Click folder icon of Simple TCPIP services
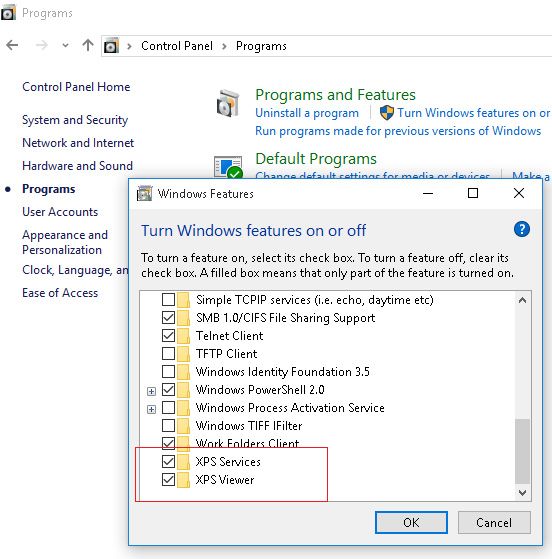This screenshot has height=559, width=552. point(183,300)
